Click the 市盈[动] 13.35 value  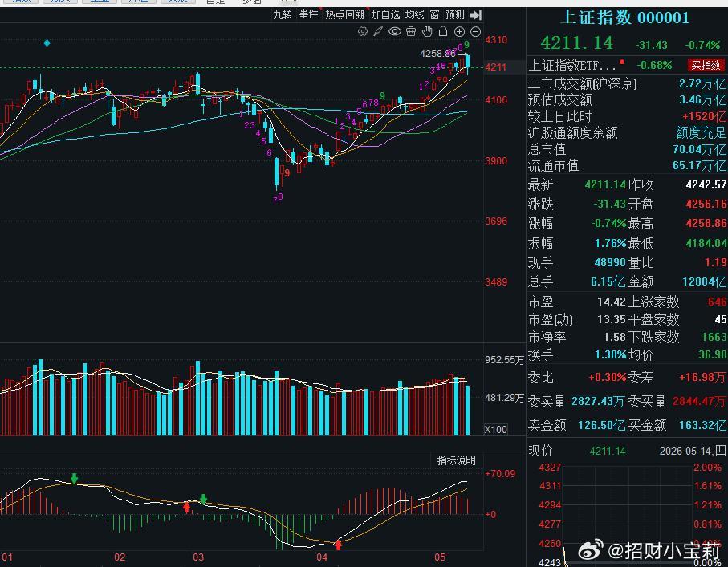point(612,319)
